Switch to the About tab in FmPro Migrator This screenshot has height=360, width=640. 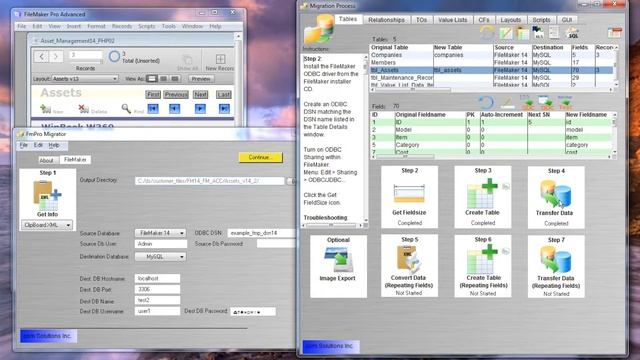coord(46,160)
